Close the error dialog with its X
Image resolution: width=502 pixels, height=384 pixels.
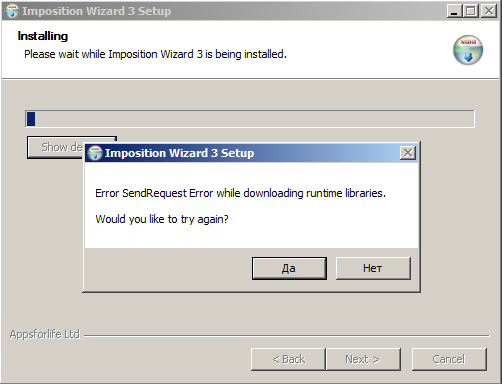tap(408, 153)
